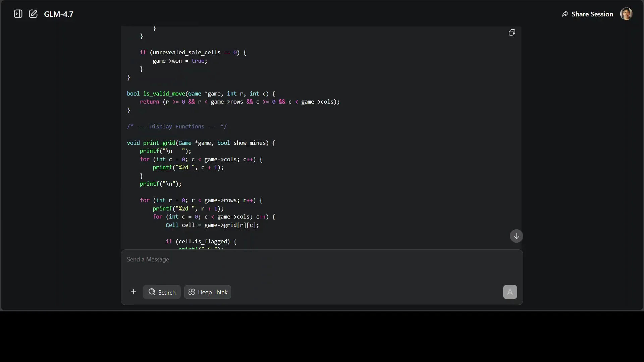Open the account menu via the avatar
Viewport: 644px width, 362px height.
627,14
